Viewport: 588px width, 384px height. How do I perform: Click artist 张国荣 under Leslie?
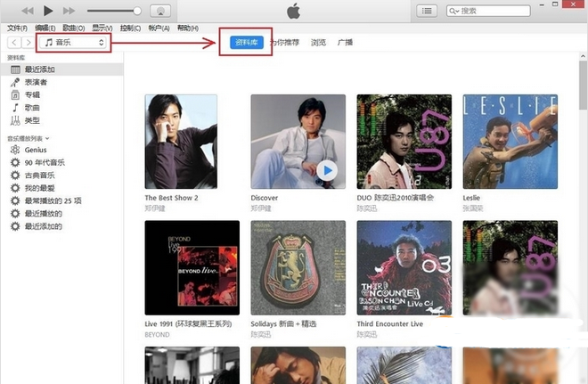[473, 208]
